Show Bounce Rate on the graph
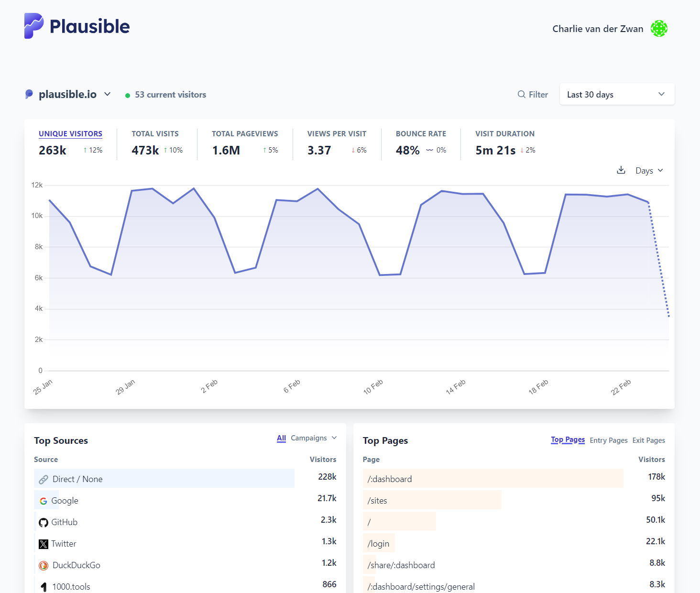700x593 pixels. (420, 134)
